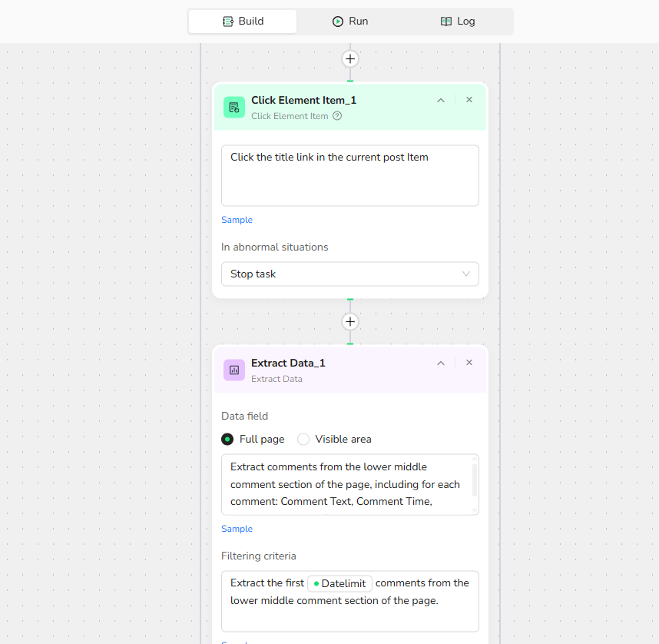Delete the Extract Data_1 card
This screenshot has width=659, height=644.
(469, 363)
